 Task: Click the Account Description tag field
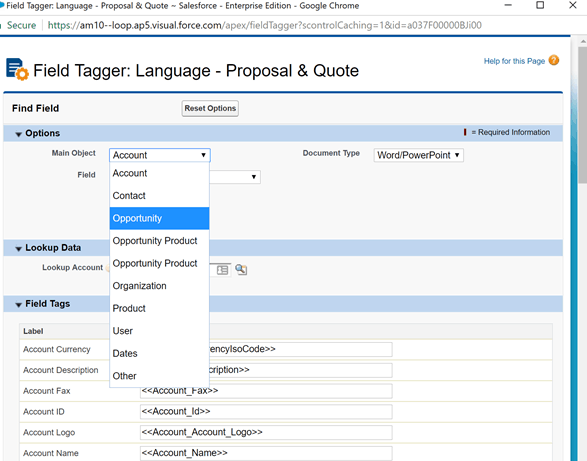(301, 370)
